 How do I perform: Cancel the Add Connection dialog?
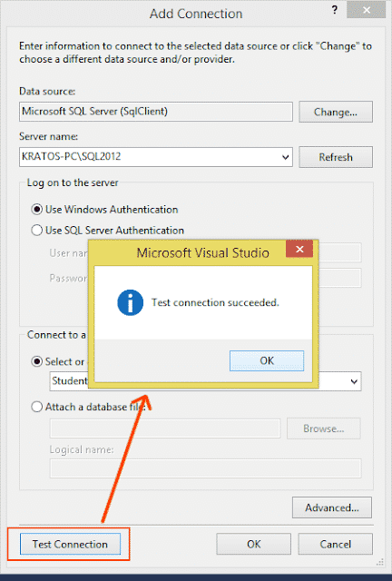[336, 544]
